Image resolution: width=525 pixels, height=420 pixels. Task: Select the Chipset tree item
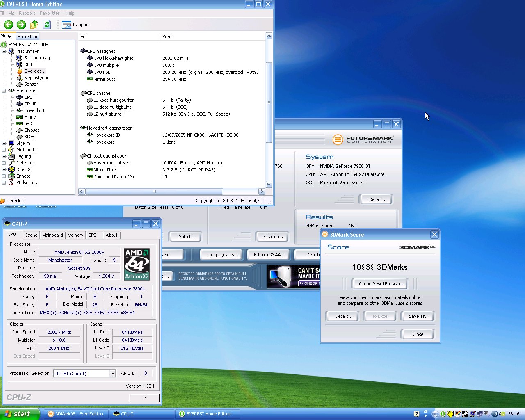(32, 130)
